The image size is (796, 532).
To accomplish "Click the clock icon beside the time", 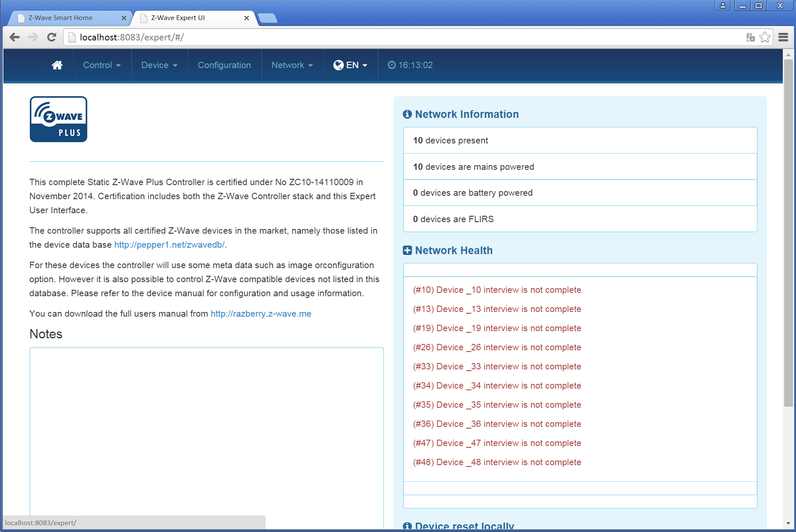I will (392, 65).
